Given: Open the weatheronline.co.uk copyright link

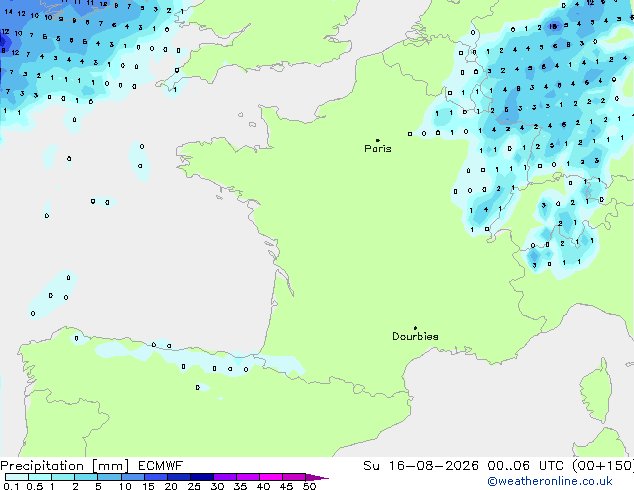Looking at the screenshot, I should (x=550, y=481).
